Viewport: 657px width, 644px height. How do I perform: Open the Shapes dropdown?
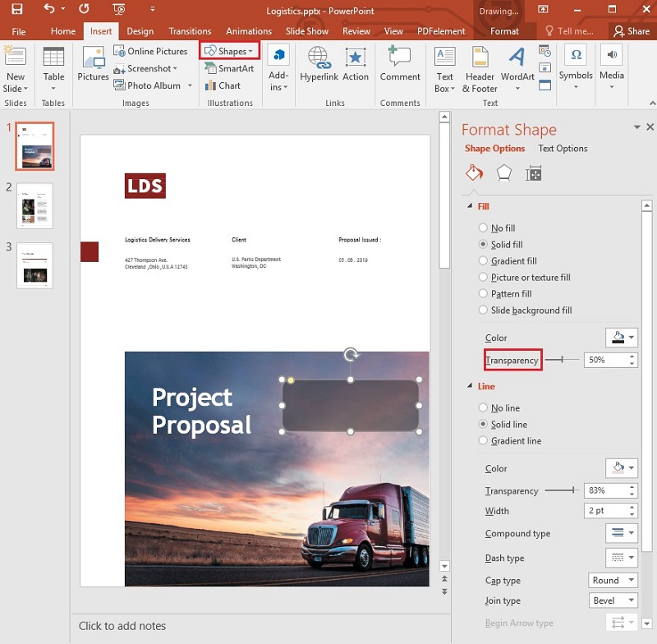[229, 51]
